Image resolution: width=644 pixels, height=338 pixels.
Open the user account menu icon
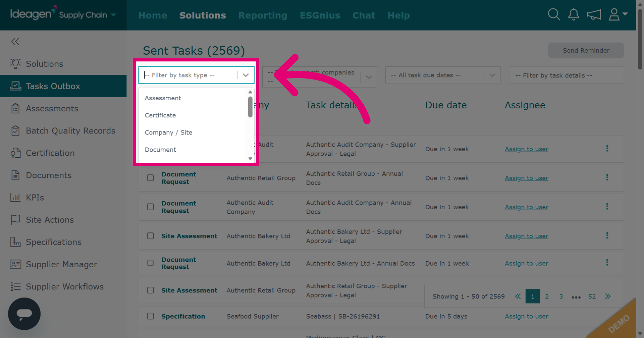(x=618, y=14)
